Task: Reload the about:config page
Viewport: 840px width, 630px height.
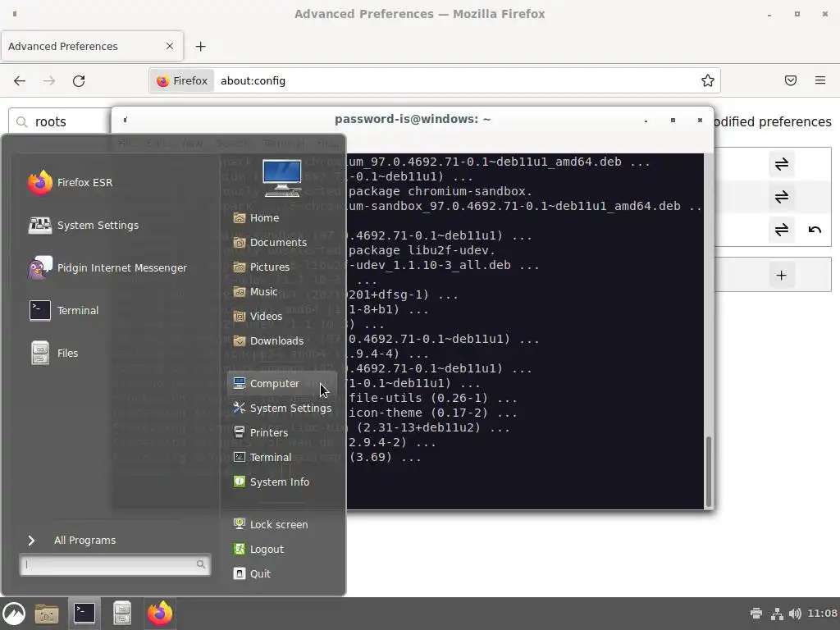Action: [79, 81]
